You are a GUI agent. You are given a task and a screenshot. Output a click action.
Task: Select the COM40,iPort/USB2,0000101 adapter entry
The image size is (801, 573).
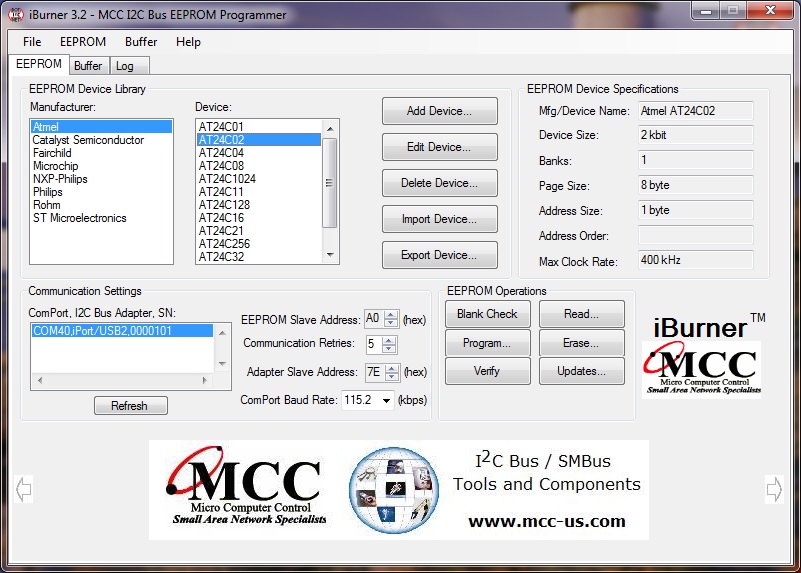click(122, 331)
